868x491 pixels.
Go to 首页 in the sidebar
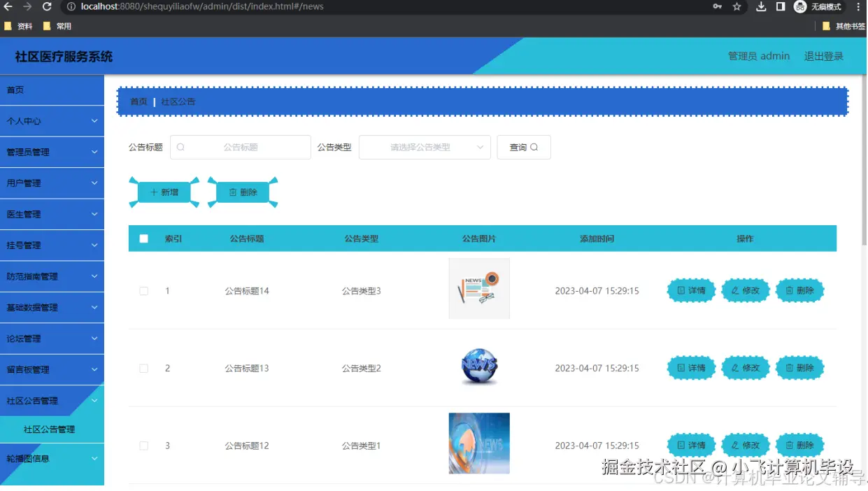tap(52, 90)
